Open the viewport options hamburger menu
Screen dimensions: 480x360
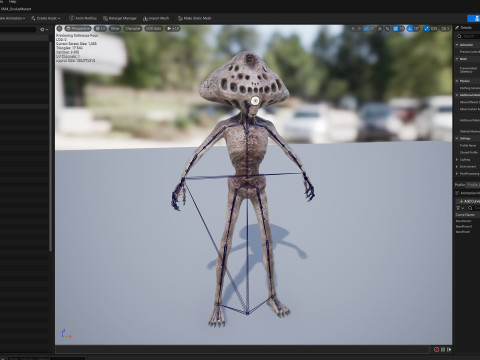(59, 29)
